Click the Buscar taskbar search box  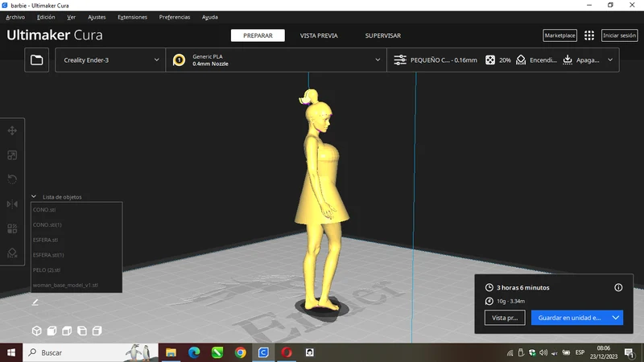(x=90, y=352)
